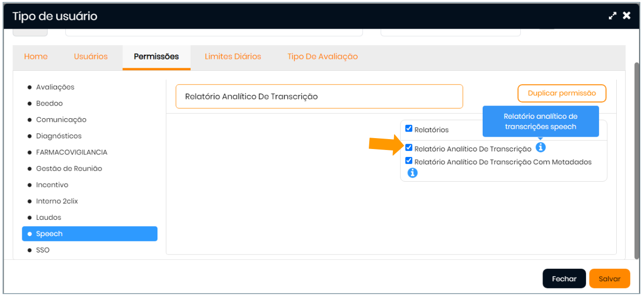The width and height of the screenshot is (644, 297).
Task: Select the SSO permission category
Action: [43, 250]
